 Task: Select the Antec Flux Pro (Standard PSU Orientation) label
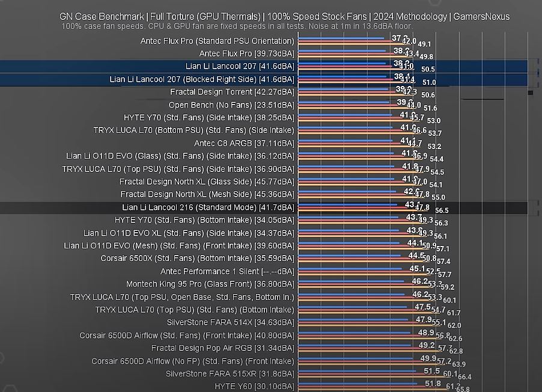(x=218, y=41)
